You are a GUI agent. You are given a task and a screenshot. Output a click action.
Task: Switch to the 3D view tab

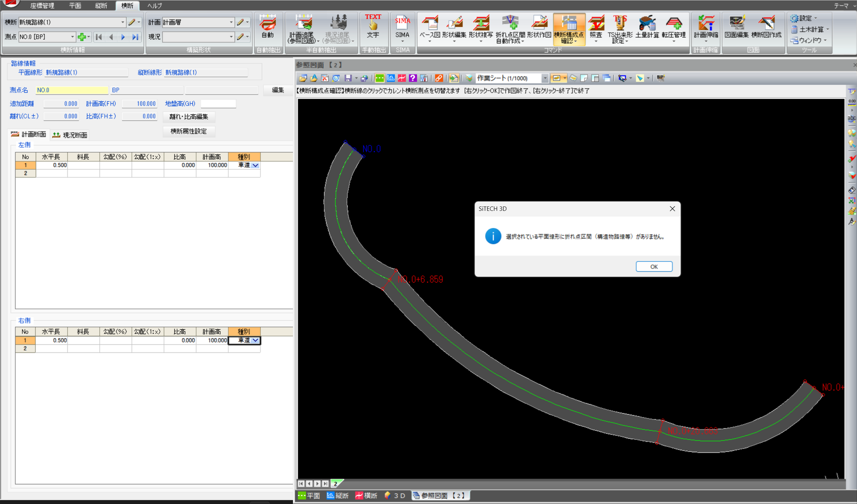[x=395, y=496]
